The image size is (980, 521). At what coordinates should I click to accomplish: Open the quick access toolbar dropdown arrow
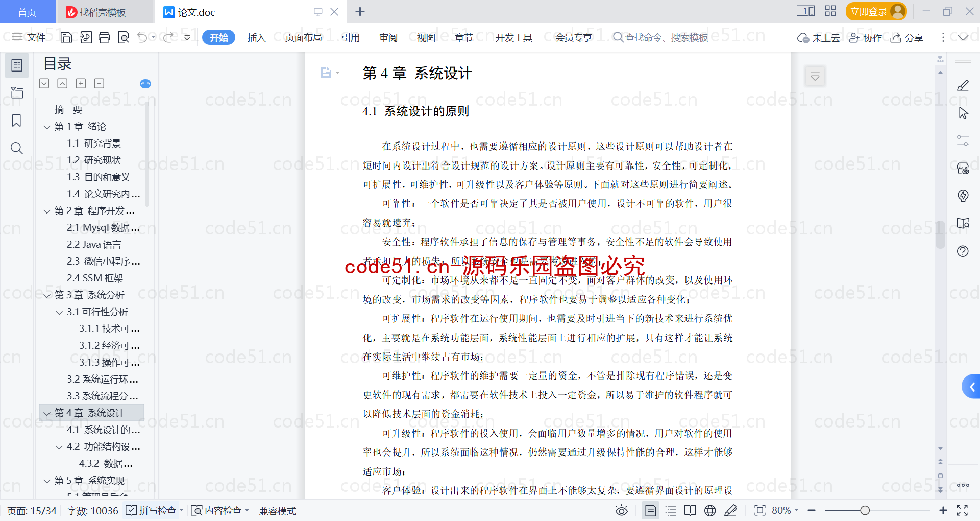click(187, 37)
